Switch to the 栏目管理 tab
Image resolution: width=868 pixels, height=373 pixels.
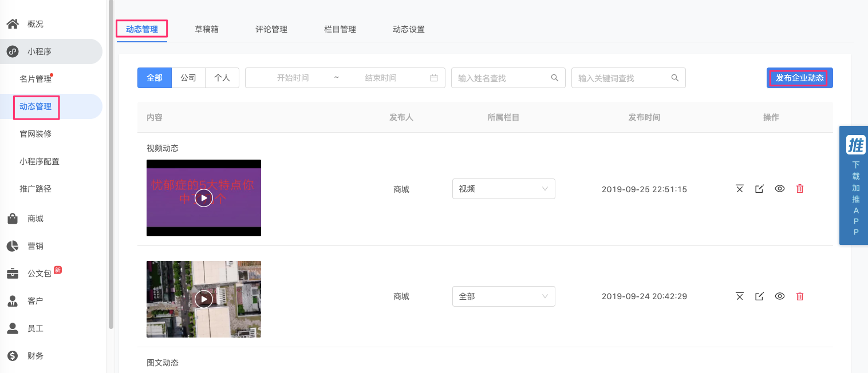click(x=340, y=29)
